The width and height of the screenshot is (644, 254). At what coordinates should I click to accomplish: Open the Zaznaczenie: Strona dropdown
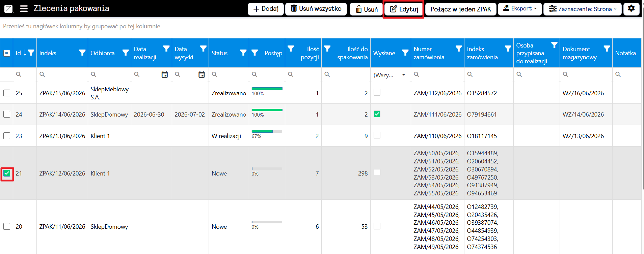pos(582,9)
